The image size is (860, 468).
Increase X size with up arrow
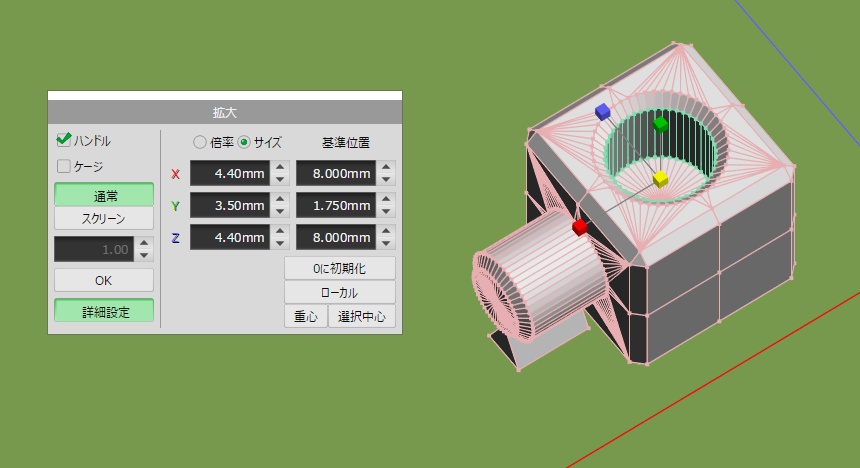click(280, 167)
